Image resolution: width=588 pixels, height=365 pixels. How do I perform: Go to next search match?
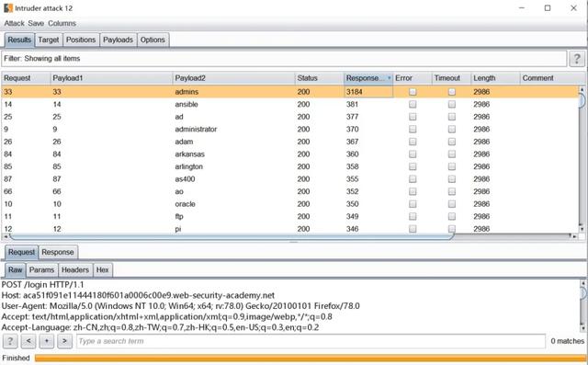tap(64, 341)
